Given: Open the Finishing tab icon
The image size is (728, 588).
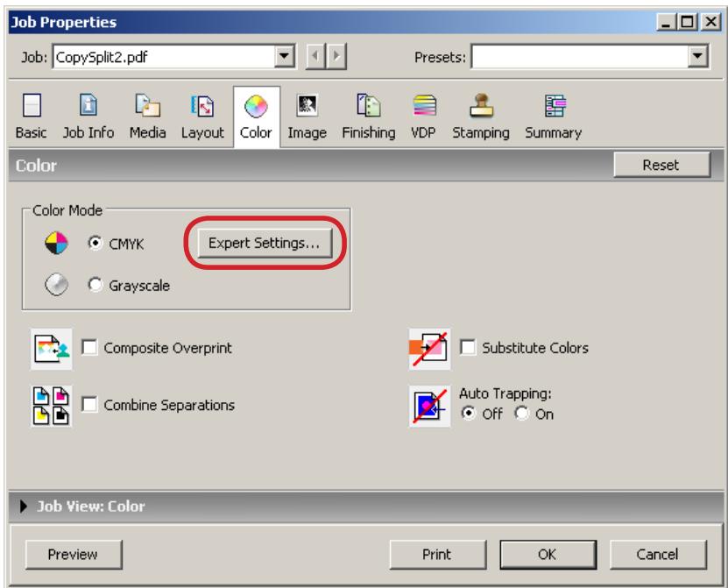Looking at the screenshot, I should 369,105.
